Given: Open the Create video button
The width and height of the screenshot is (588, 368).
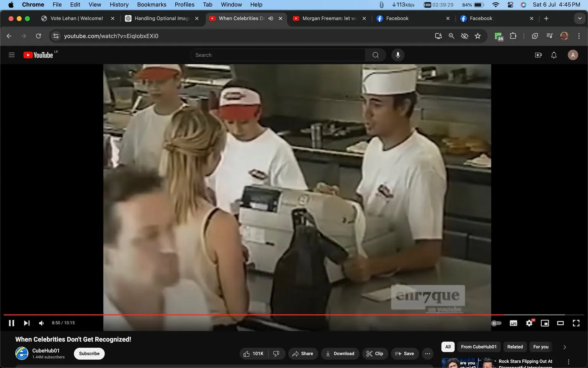Looking at the screenshot, I should [538, 55].
